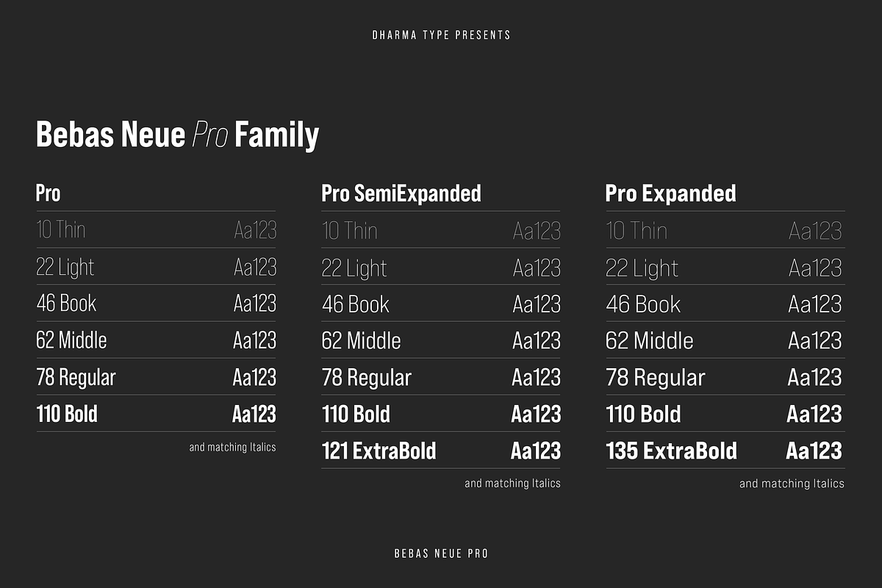Viewport: 882px width, 588px height.
Task: Click Aa123 sample for '10 Thin' in leftmost column
Action: [x=255, y=230]
